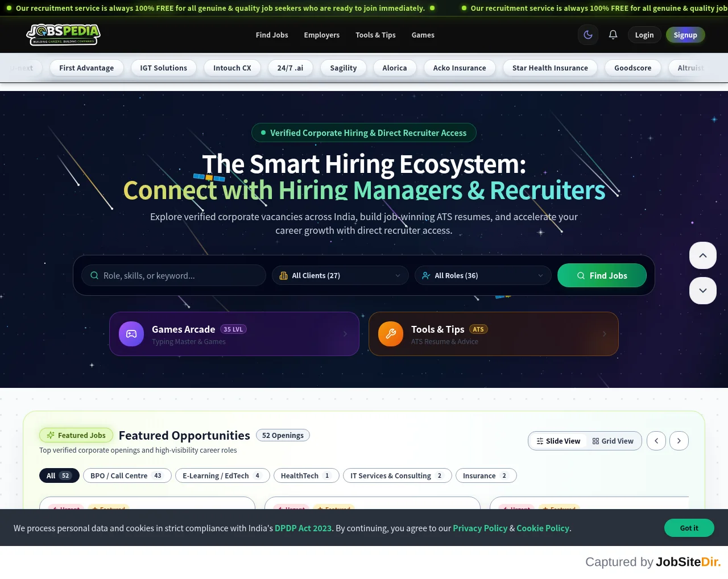
Task: Toggle dark mode moon icon
Action: point(588,35)
